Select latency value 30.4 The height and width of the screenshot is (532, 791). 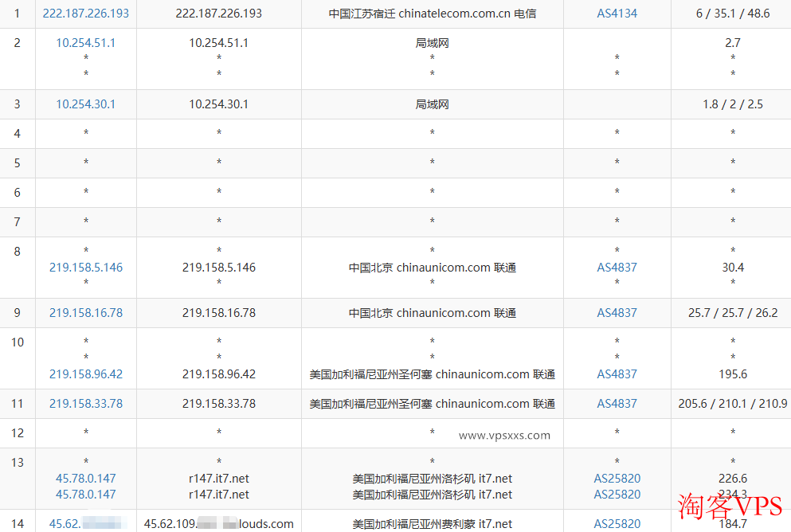pos(733,268)
